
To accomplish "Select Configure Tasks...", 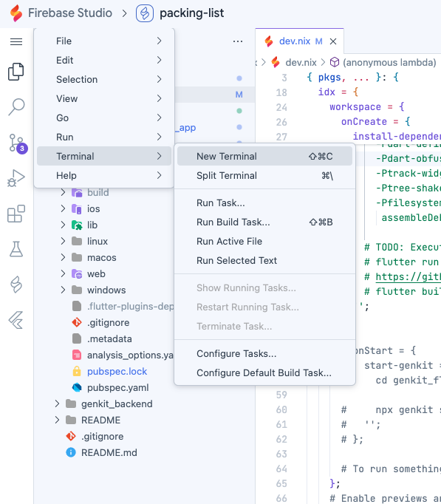I will pyautogui.click(x=264, y=353).
